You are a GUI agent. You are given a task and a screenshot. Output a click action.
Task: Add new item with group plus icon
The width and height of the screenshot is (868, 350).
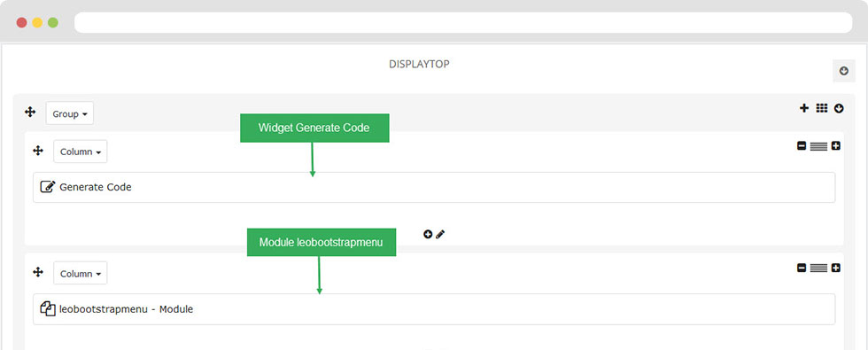804,108
